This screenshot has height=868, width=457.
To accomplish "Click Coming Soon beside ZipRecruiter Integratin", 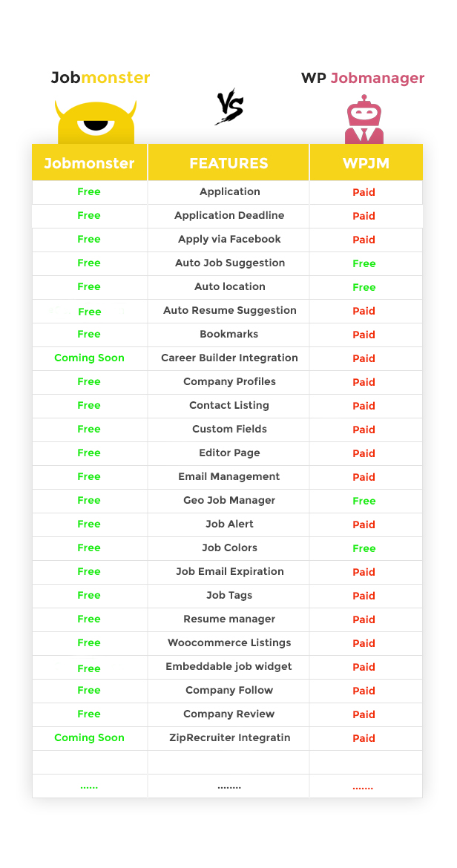I will point(89,737).
